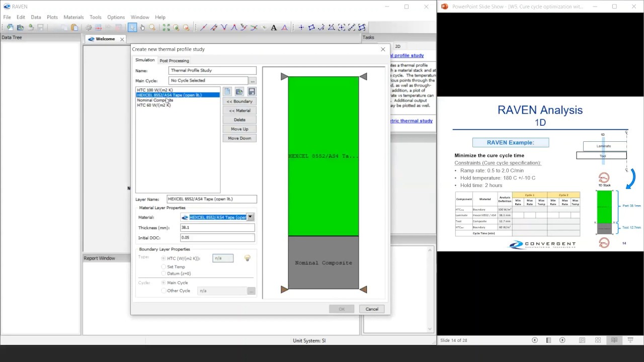Viewport: 644px width, 362px height.
Task: Click the Move Down button
Action: point(239,138)
